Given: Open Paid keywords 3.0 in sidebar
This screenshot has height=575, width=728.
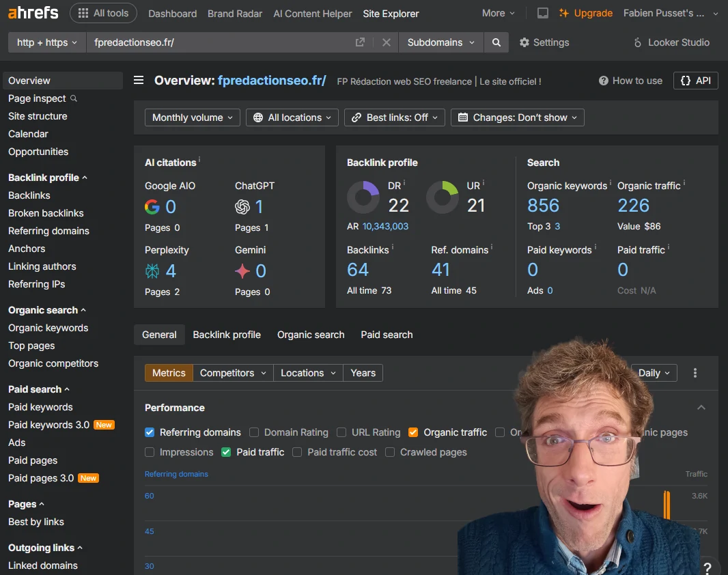Looking at the screenshot, I should pyautogui.click(x=48, y=425).
